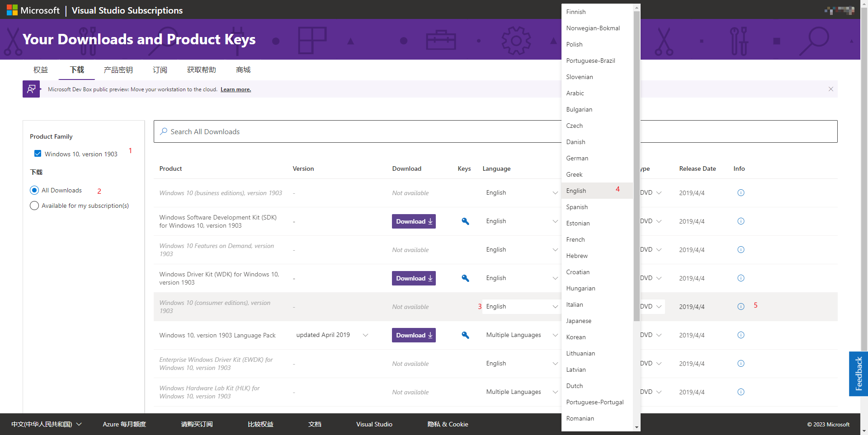Switch to the 权益 tab
This screenshot has width=868, height=435.
pos(41,70)
